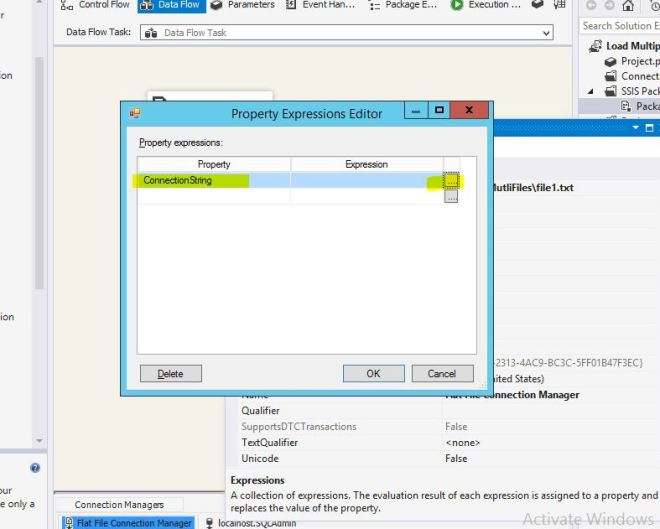Click the Search Solution Explorer field
This screenshot has width=660, height=529.
(618, 26)
